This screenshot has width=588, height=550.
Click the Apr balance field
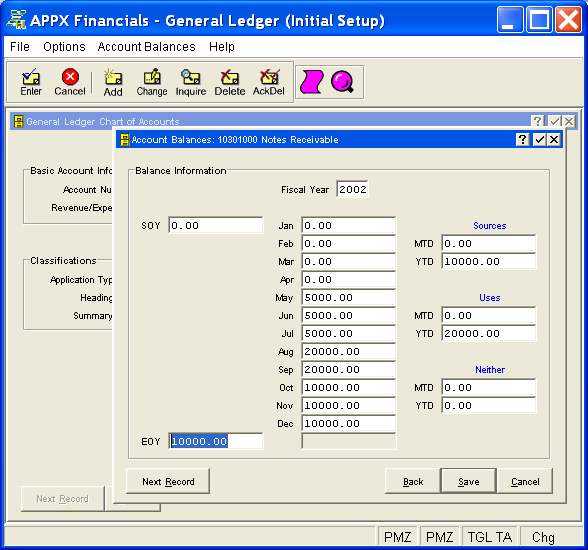[x=348, y=279]
